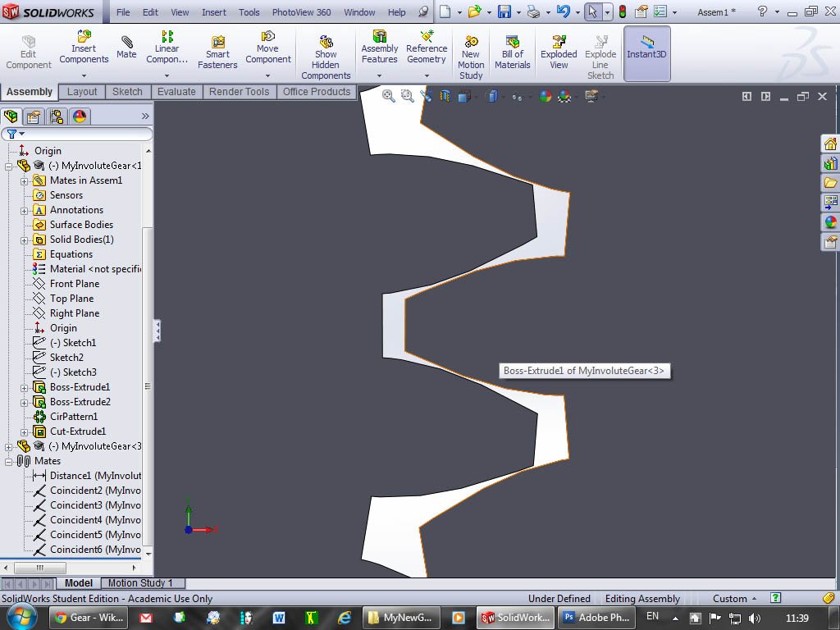Switch to Office Products tab
Screen dimensions: 840x630
pyautogui.click(x=317, y=92)
